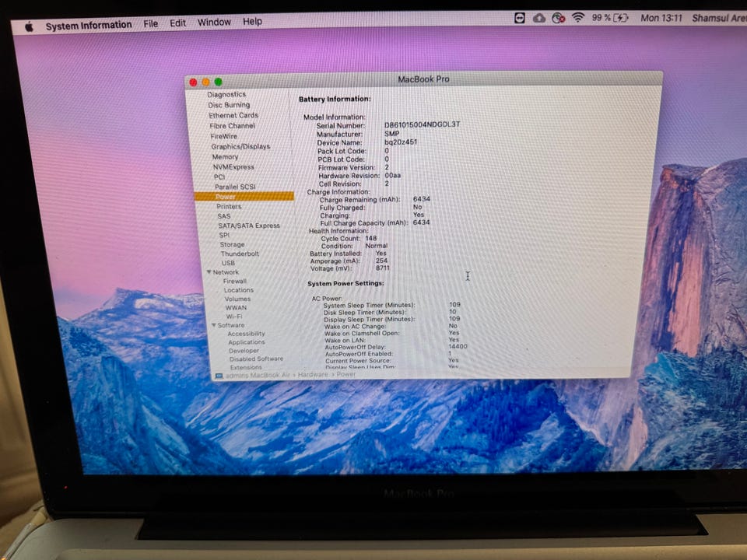Click the cloud upload menu bar icon
Image resolution: width=747 pixels, height=560 pixels.
(538, 18)
